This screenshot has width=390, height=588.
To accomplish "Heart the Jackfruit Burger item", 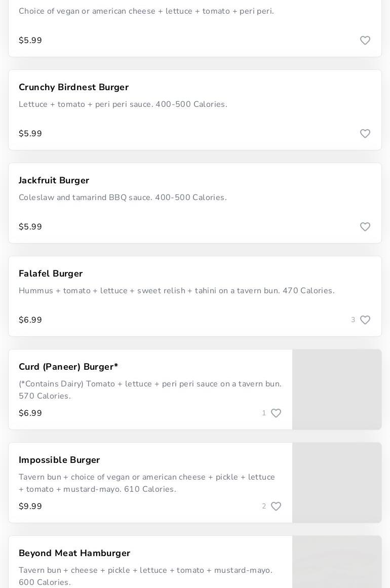I will click(365, 227).
